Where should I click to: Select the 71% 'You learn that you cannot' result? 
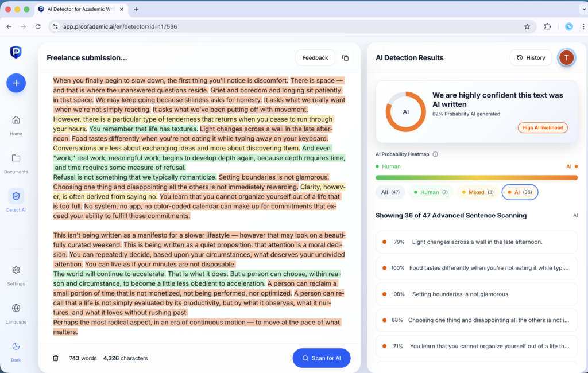click(x=476, y=346)
